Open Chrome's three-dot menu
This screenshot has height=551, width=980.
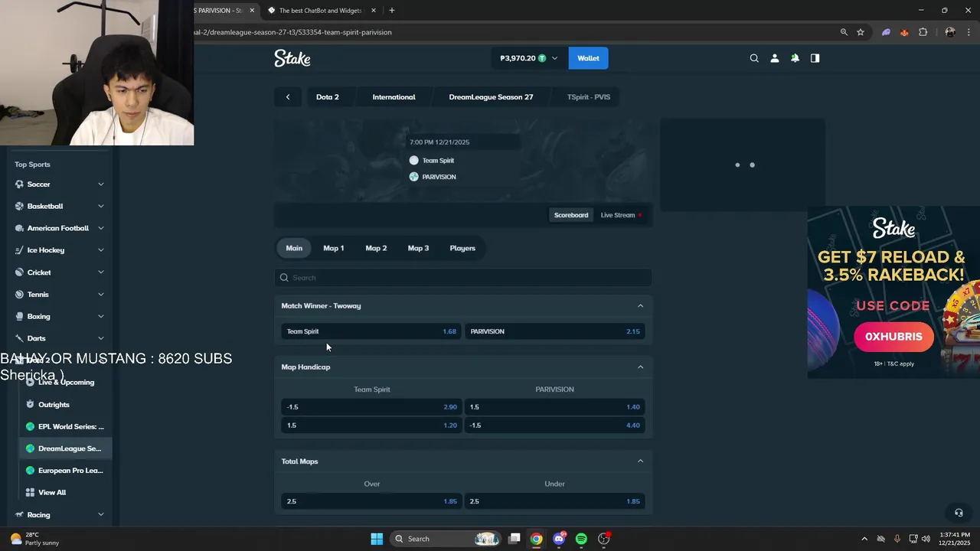[968, 32]
